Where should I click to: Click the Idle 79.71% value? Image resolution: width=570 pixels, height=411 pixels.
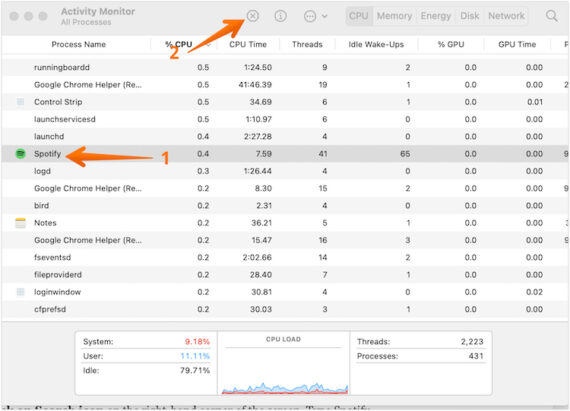(x=195, y=370)
